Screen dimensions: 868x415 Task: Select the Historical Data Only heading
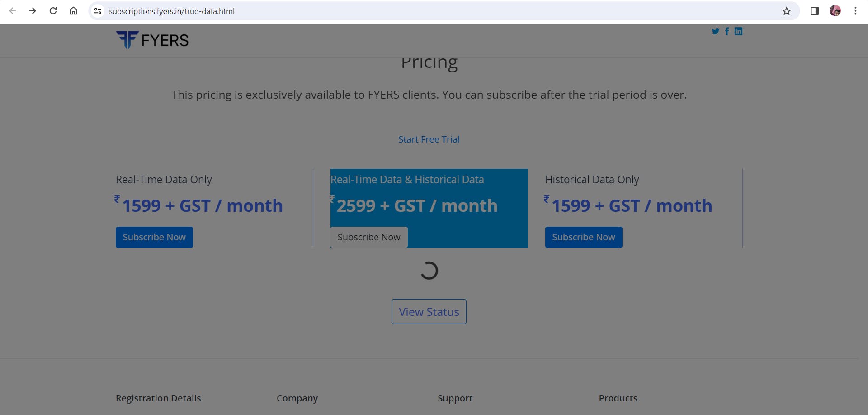point(592,180)
